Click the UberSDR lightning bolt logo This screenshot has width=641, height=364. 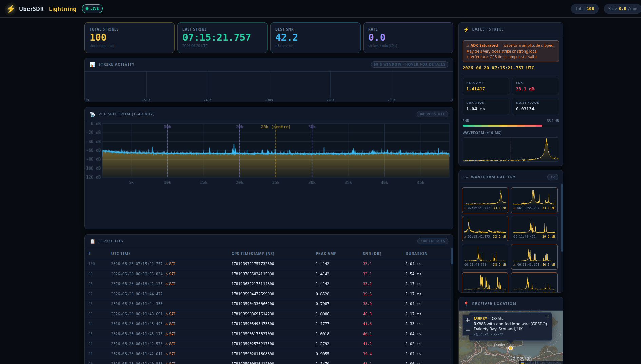click(x=11, y=9)
